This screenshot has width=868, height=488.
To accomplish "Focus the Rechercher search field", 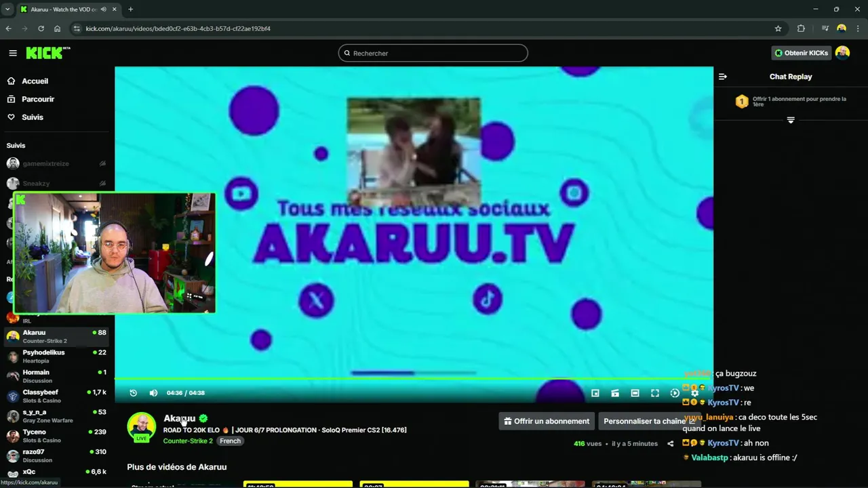I will click(x=433, y=53).
